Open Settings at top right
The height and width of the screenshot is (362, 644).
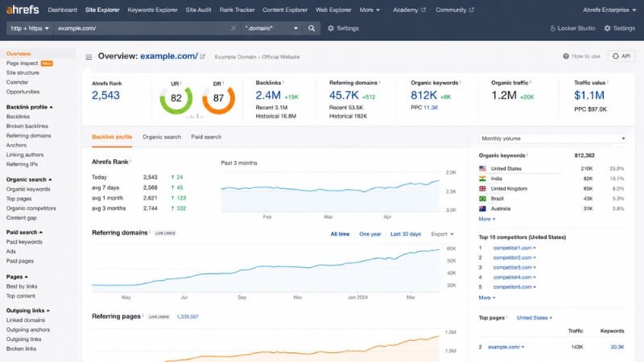[x=619, y=28]
